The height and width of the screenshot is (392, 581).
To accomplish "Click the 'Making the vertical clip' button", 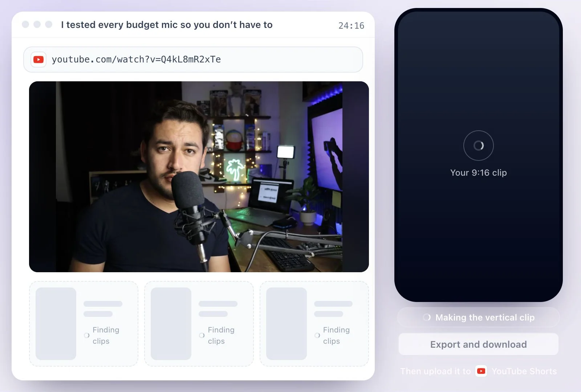I will [479, 318].
